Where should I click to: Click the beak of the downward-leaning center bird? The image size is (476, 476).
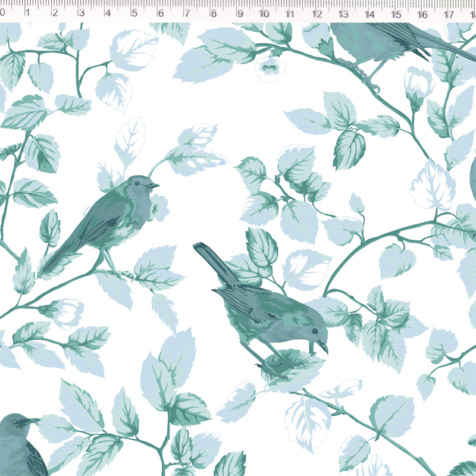[323, 346]
